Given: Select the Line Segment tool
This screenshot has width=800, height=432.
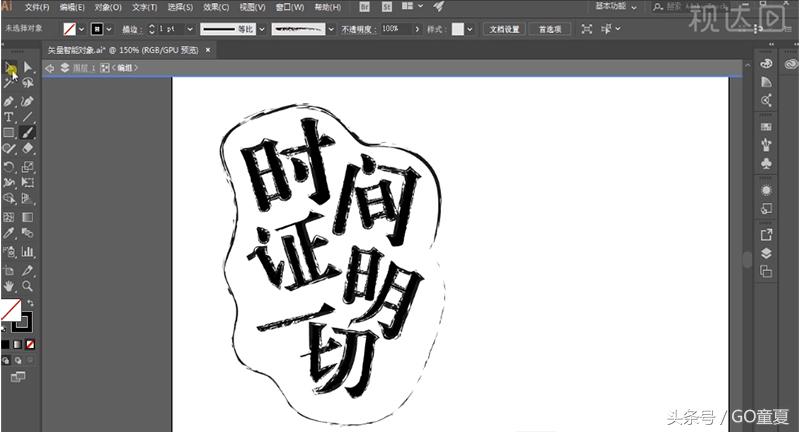Looking at the screenshot, I should point(28,117).
